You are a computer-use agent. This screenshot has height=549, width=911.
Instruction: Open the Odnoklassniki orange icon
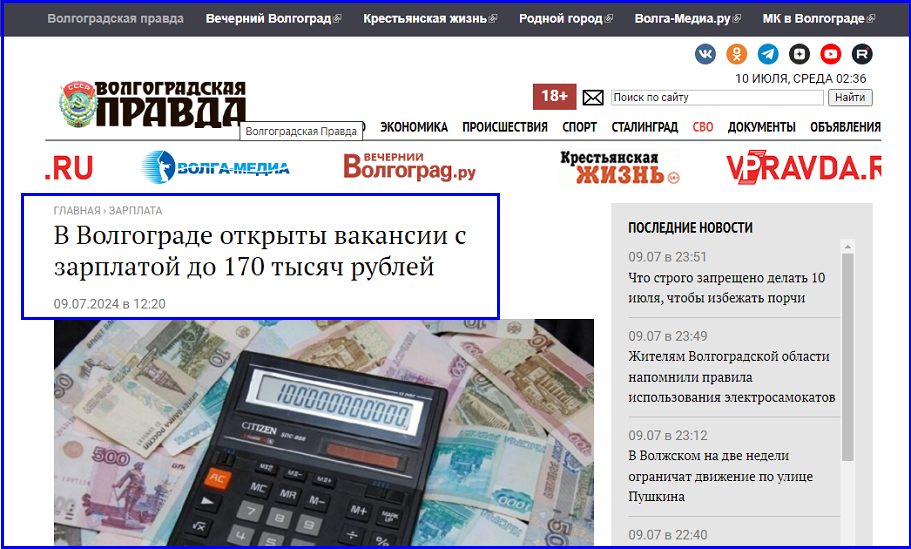pos(737,54)
